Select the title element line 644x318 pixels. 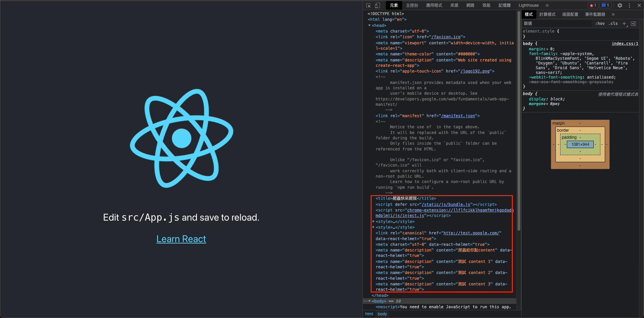(406, 198)
